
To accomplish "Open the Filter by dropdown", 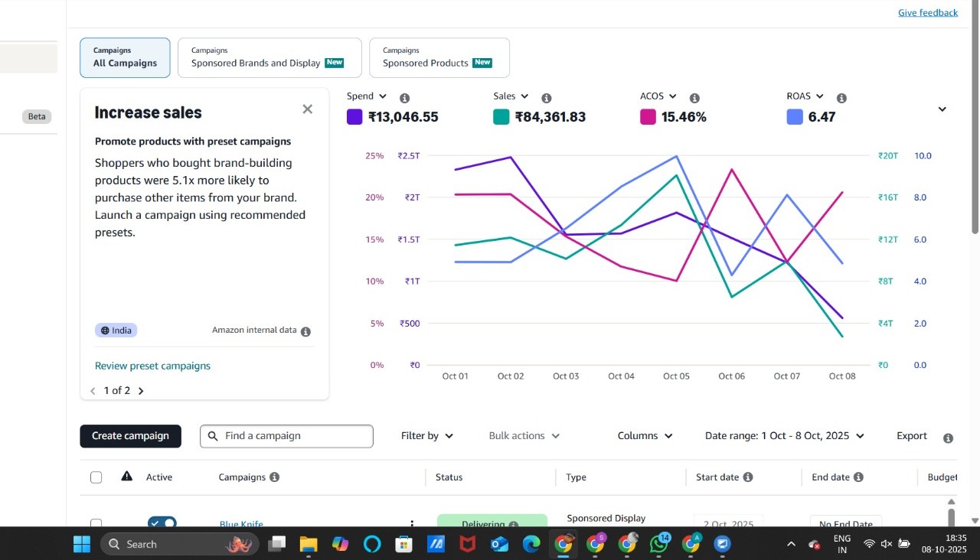I will point(427,436).
